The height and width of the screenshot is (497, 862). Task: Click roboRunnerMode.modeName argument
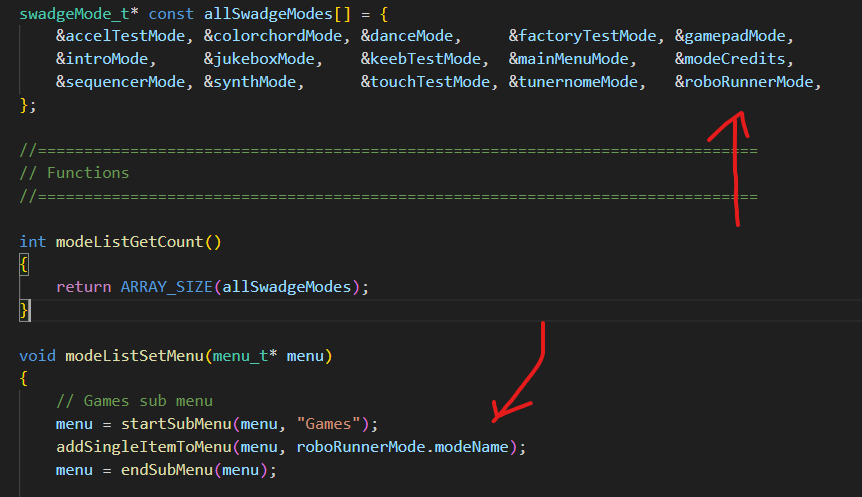tap(402, 447)
